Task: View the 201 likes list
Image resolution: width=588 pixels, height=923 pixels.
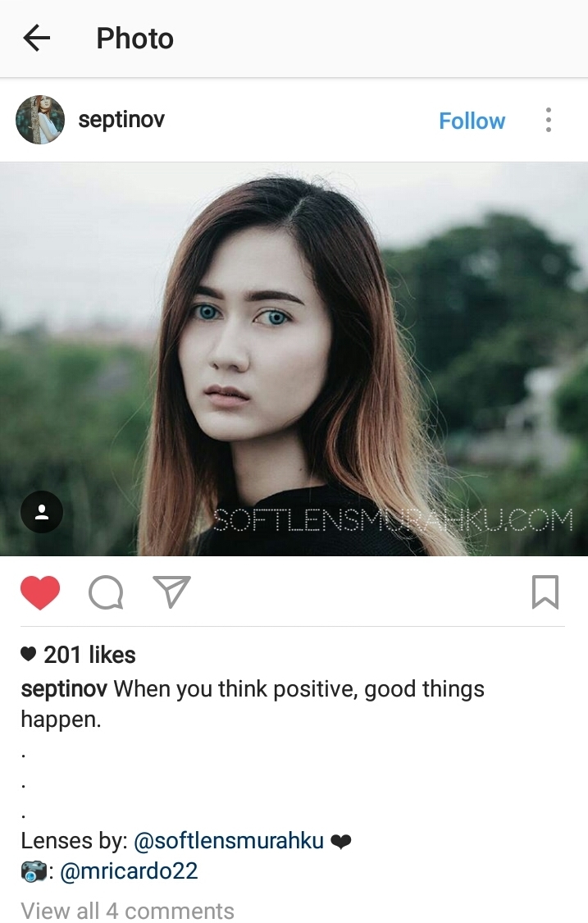Action: 89,655
